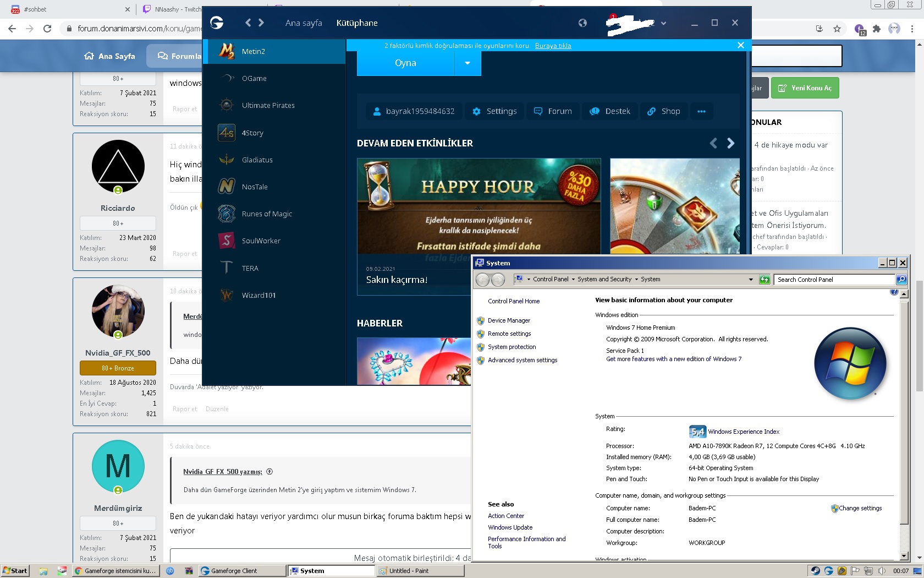The image size is (924, 578).
Task: Open the Windows Start button
Action: pyautogui.click(x=15, y=571)
